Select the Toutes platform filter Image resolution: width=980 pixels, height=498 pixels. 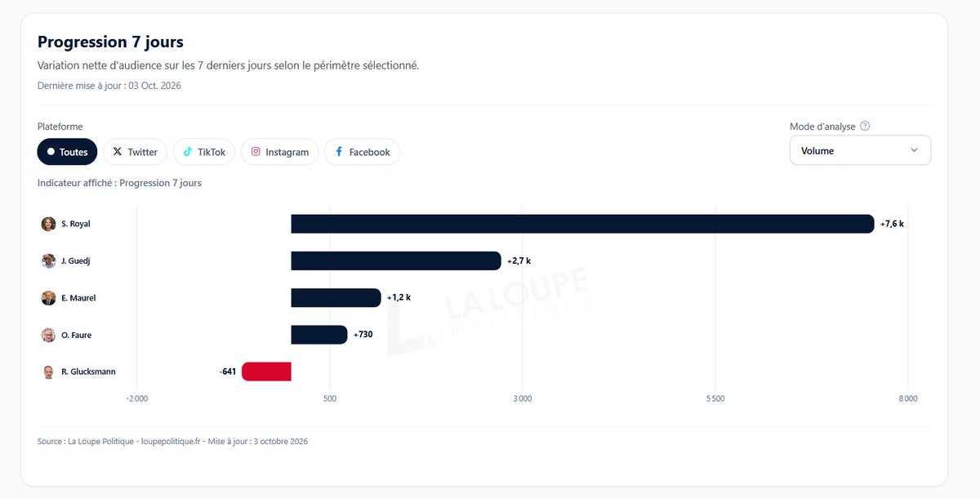click(x=68, y=152)
